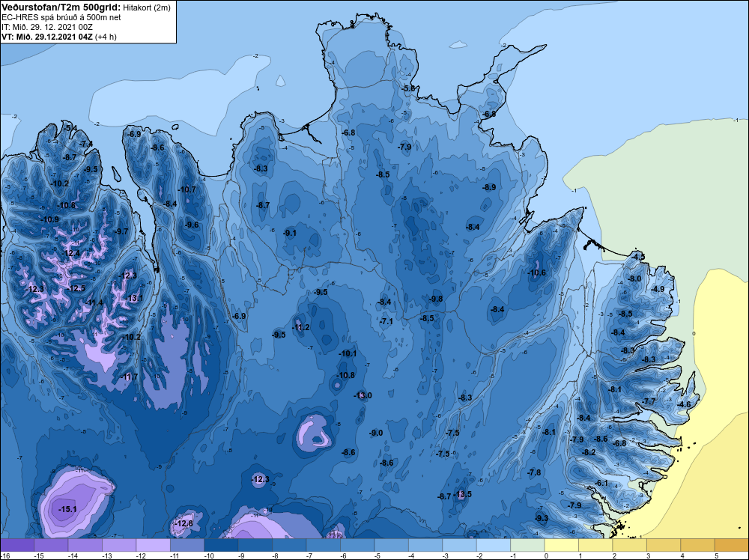Screen dimensions: 749x560
Task: Select the dark blue swatch labeled -10
Action: [x=221, y=545]
